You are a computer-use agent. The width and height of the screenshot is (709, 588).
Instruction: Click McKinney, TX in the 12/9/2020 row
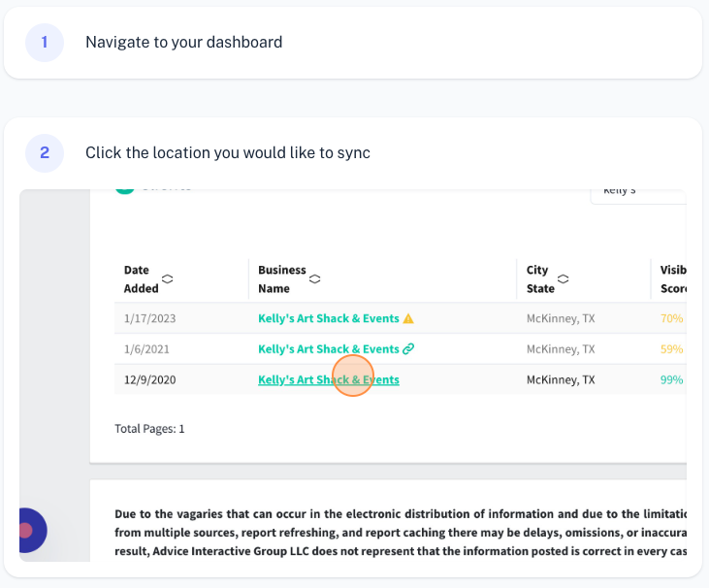pos(561,380)
